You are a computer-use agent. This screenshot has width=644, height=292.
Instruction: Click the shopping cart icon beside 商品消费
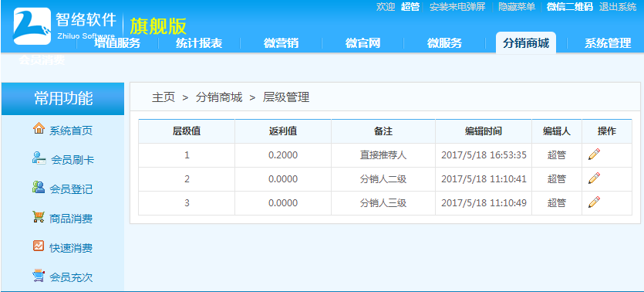tap(39, 217)
